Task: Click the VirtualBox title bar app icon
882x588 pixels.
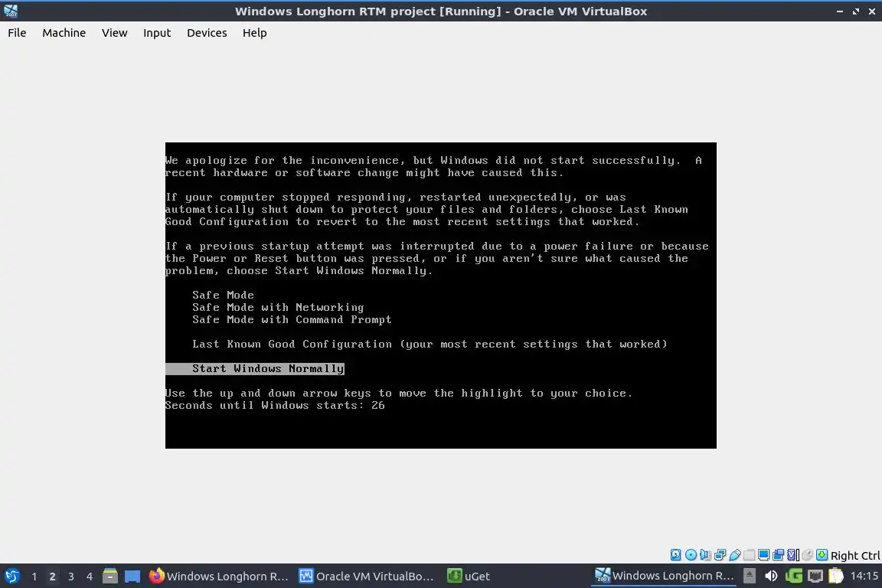Action: (x=11, y=11)
